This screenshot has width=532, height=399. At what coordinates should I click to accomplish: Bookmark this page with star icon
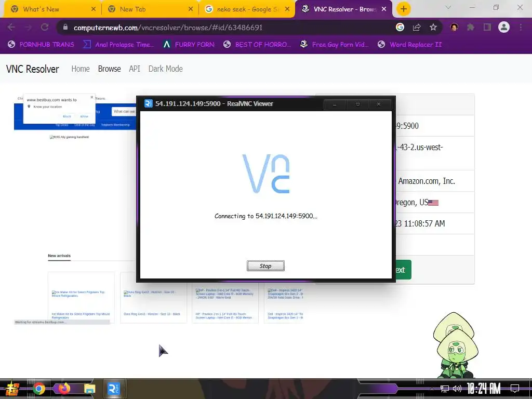[433, 28]
